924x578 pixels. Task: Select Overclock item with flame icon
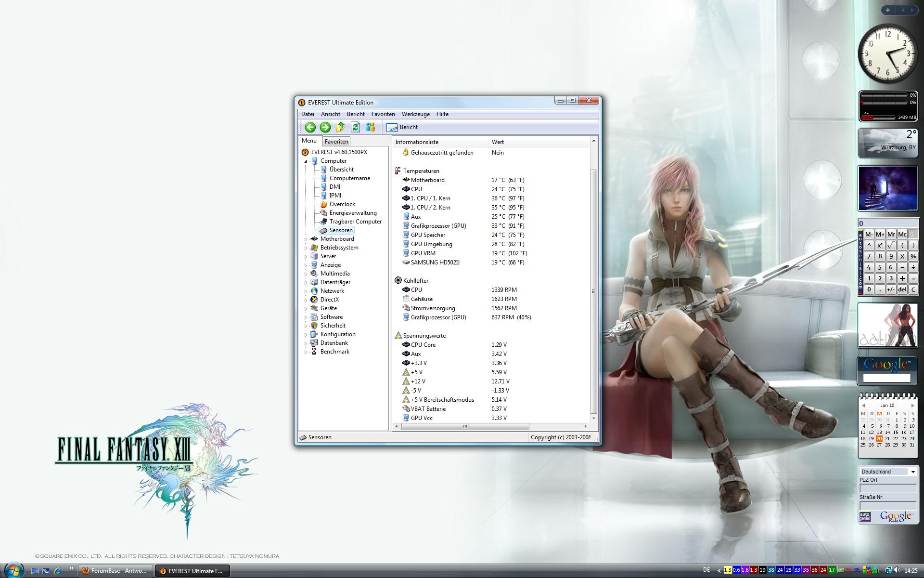342,204
